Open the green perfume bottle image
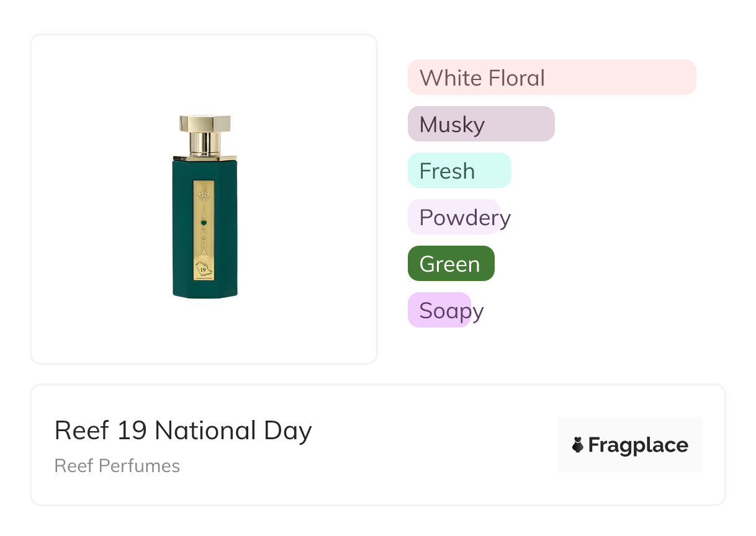The height and width of the screenshot is (536, 756). 205,206
